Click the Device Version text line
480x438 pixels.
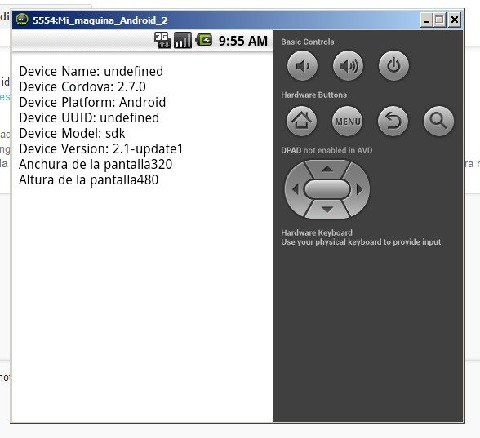tap(101, 149)
